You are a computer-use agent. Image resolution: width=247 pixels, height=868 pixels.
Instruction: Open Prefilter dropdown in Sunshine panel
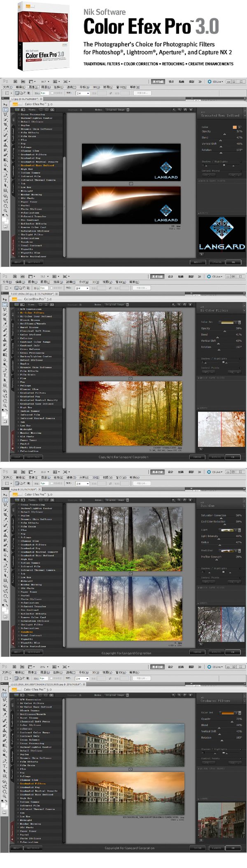[x=231, y=551]
